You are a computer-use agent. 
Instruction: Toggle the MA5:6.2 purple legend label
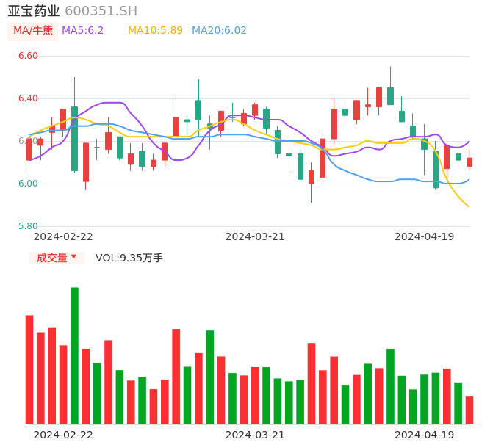pyautogui.click(x=82, y=31)
